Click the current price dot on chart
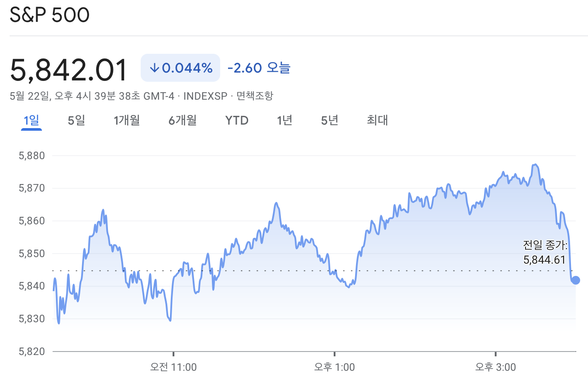The height and width of the screenshot is (383, 588). pos(576,280)
